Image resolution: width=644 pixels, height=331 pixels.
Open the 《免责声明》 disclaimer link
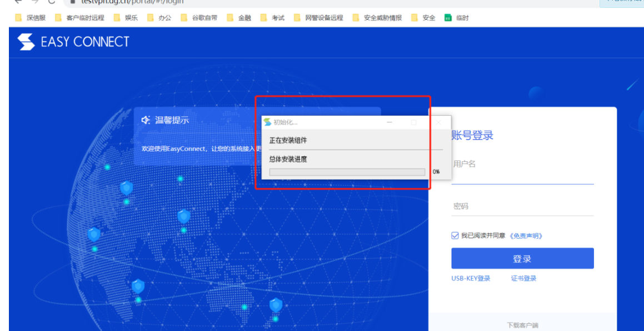pyautogui.click(x=526, y=236)
